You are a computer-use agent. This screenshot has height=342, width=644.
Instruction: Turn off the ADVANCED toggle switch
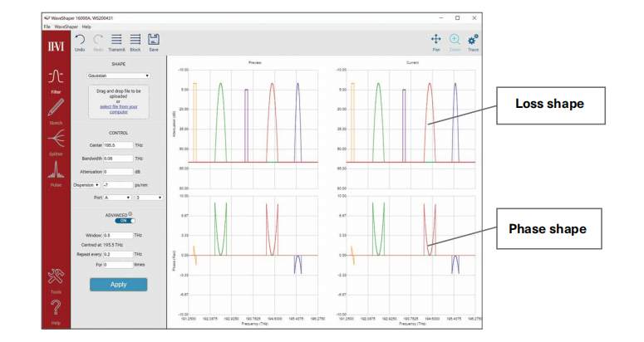pyautogui.click(x=125, y=221)
